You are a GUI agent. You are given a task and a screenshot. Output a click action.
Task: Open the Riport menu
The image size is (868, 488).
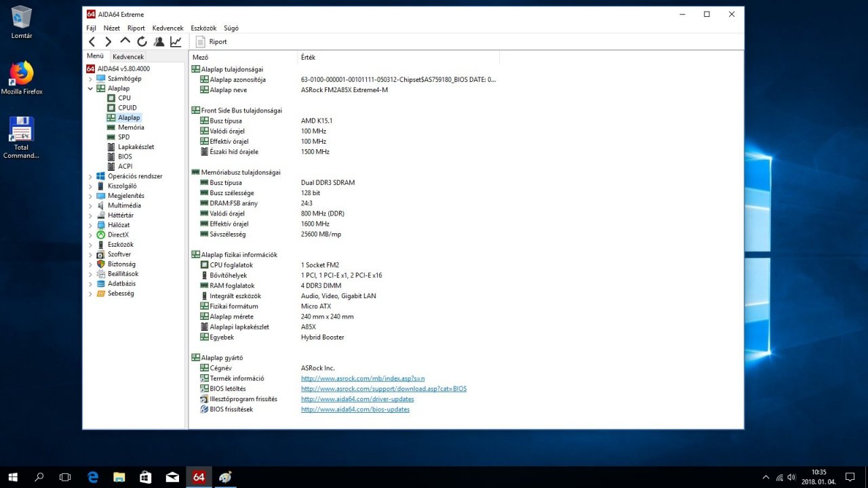[136, 28]
